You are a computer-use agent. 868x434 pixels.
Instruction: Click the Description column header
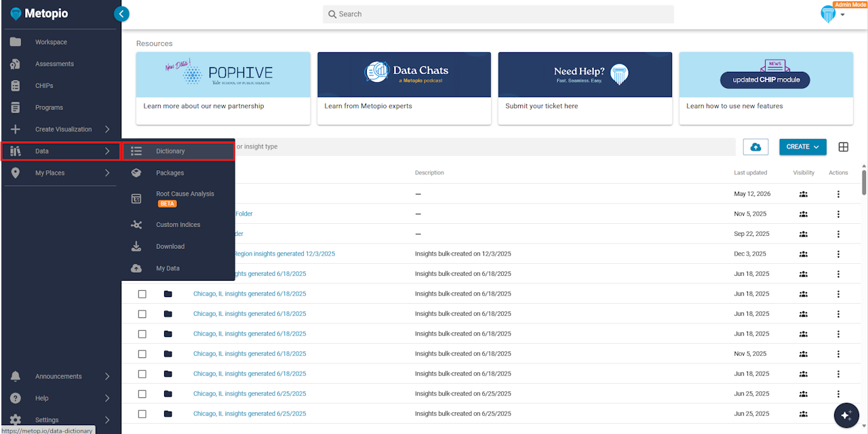[x=429, y=173]
